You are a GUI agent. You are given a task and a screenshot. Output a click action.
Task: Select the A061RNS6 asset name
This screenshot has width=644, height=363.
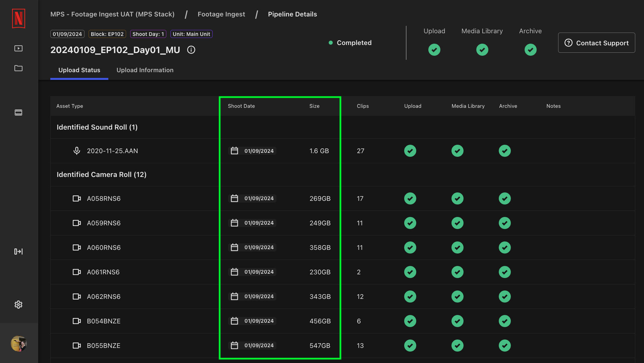pos(103,272)
